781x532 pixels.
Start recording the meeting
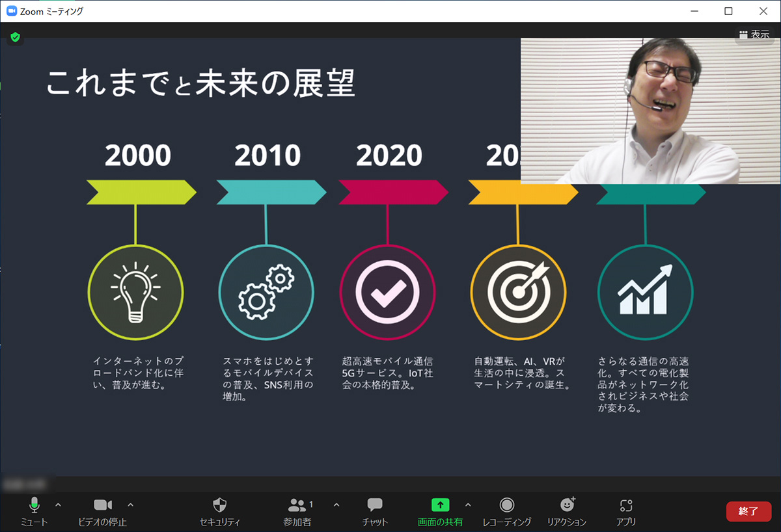tap(507, 505)
